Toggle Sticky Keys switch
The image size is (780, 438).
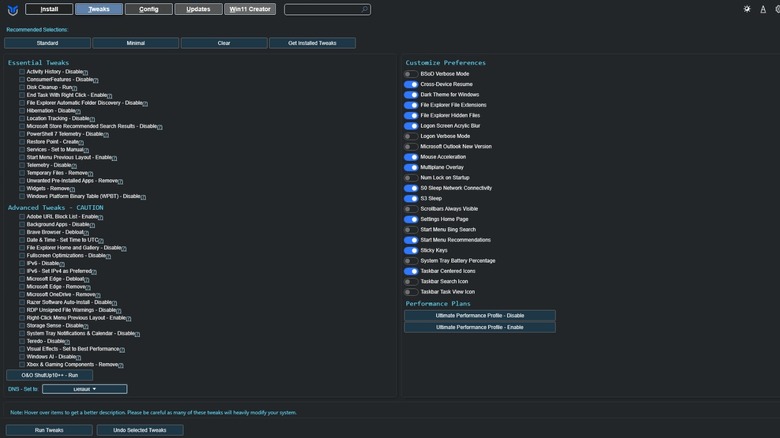tap(411, 250)
